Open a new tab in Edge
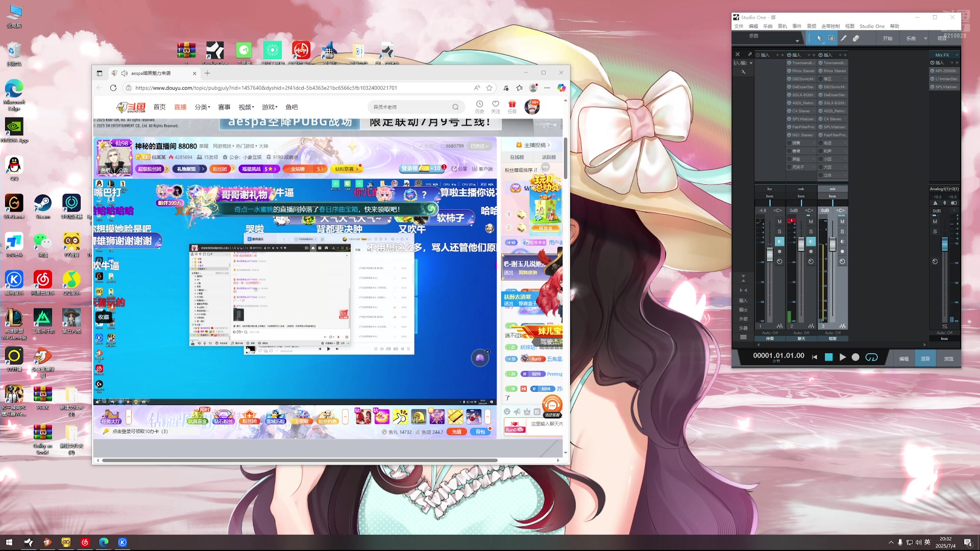 point(207,73)
